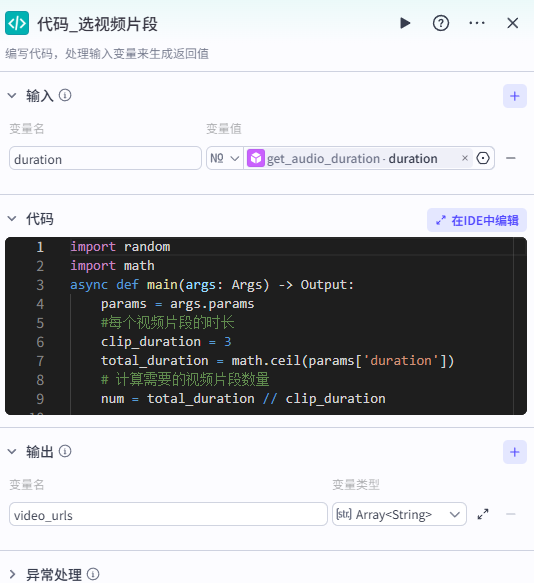This screenshot has width=534, height=583.
Task: Collapse the 输入 section
Action: pos(12,96)
